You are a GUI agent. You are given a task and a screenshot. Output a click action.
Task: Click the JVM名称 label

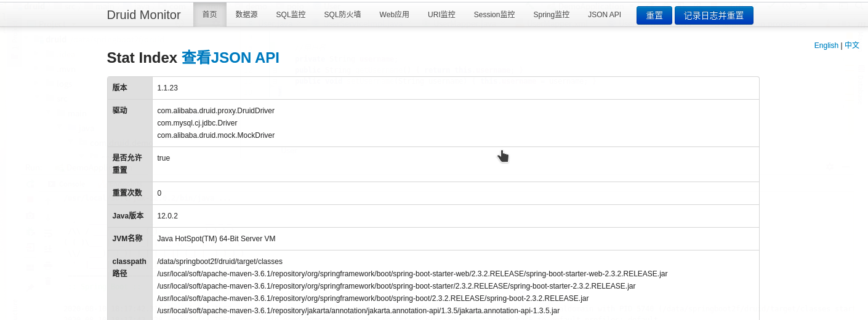click(x=127, y=239)
